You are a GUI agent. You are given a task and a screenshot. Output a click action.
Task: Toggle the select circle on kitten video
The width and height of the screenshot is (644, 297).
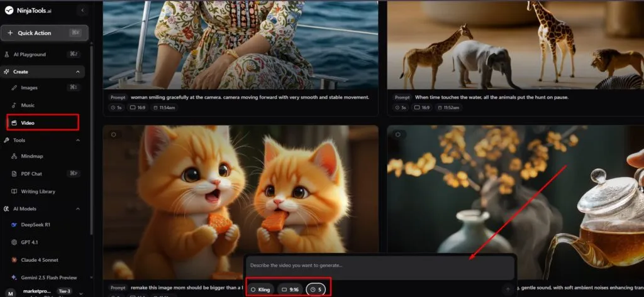[113, 134]
